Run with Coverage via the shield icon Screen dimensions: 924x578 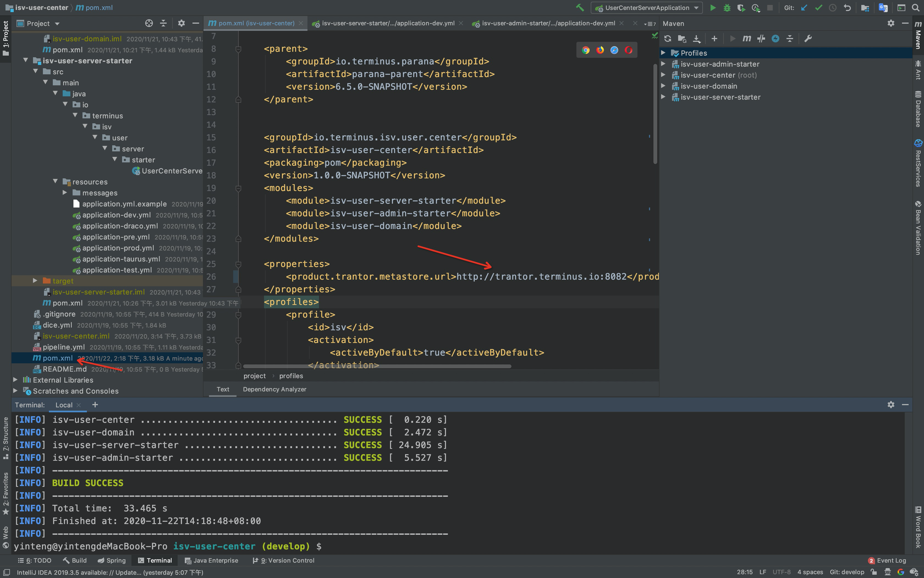(741, 8)
